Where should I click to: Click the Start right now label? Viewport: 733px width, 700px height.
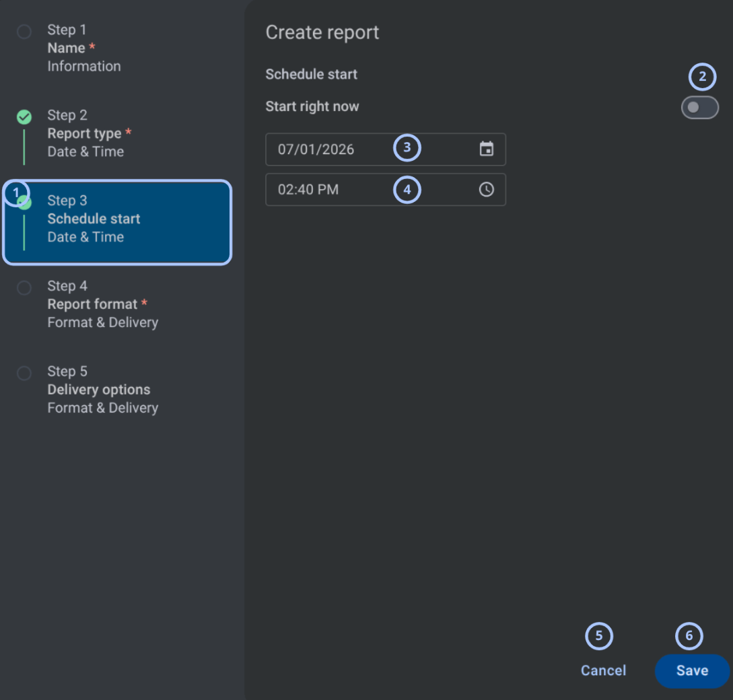[x=312, y=106]
